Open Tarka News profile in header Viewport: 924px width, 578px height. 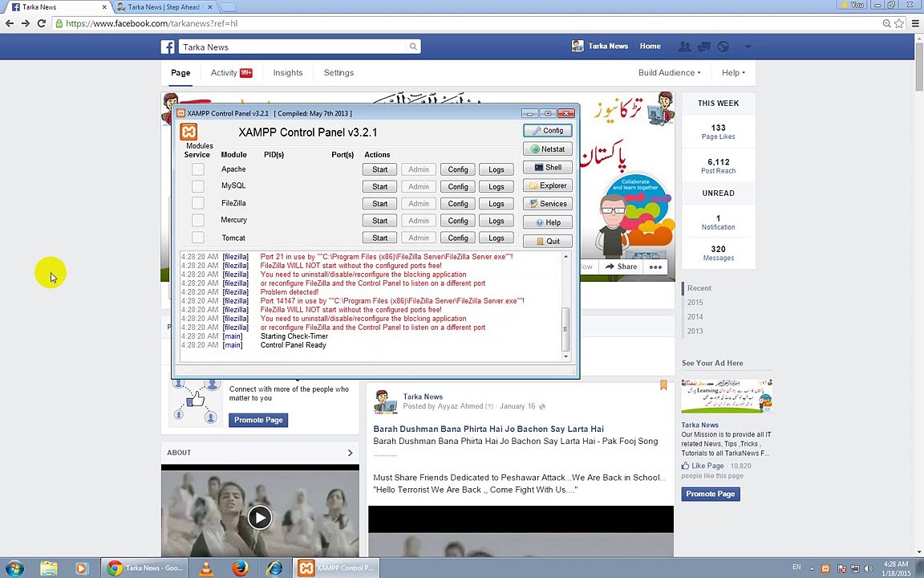tap(600, 46)
